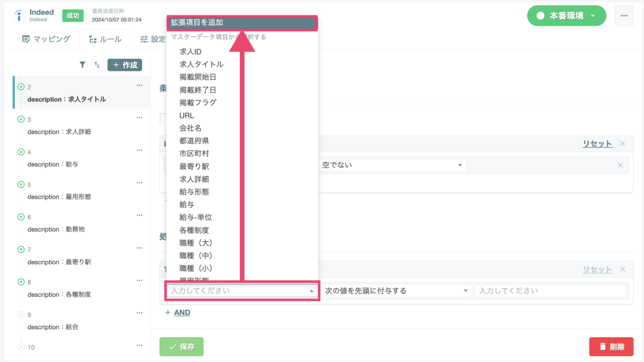
Task: Toggle the enable icon for rule 9
Action: (21, 314)
